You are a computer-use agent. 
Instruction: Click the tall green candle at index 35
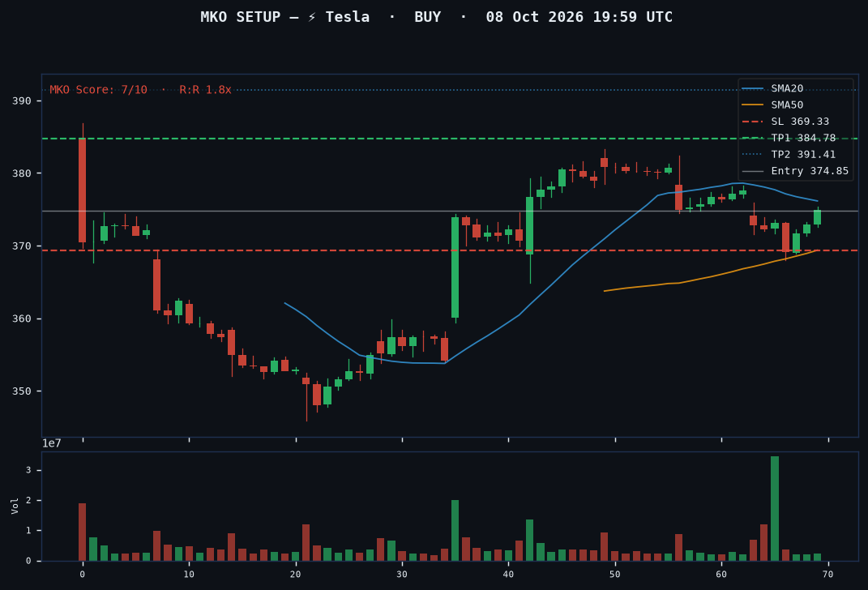point(455,267)
